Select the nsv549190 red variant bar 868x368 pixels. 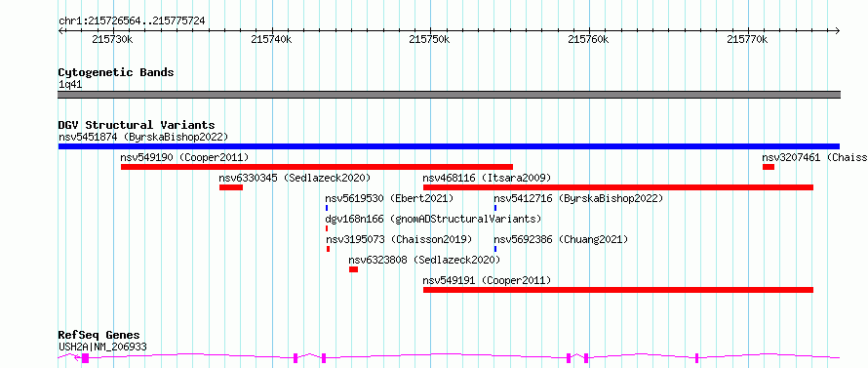coord(317,167)
